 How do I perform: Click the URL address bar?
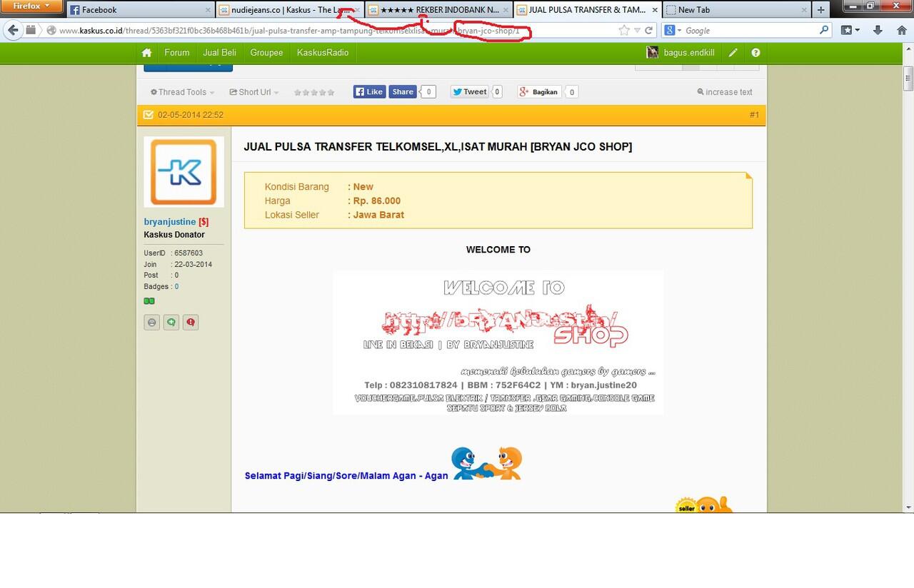click(x=328, y=31)
